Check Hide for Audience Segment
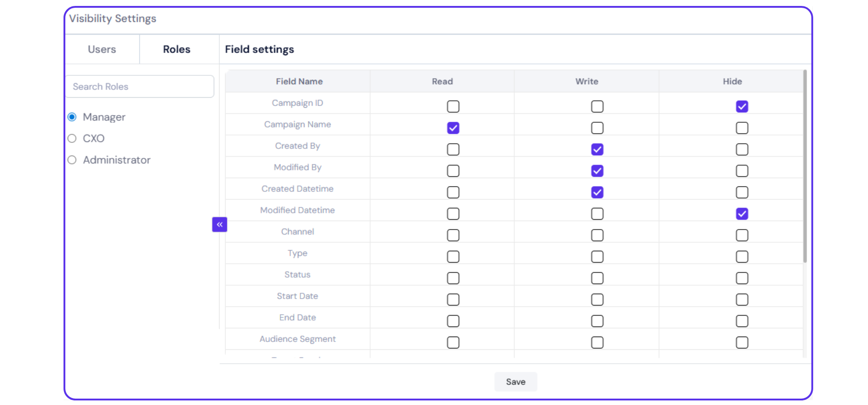Screen dimensions: 868x405 coord(742,342)
